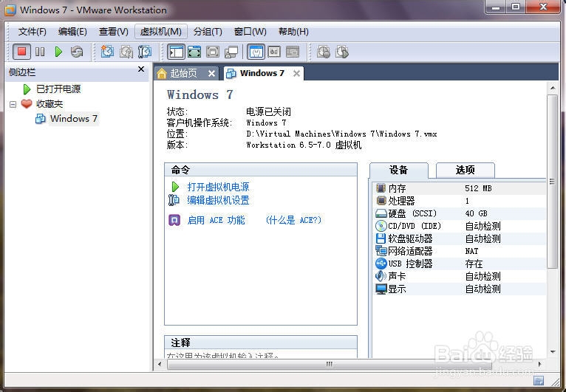Viewport: 566px width, 392px height.
Task: Click the appliance view toolbar icon
Action: (x=274, y=52)
